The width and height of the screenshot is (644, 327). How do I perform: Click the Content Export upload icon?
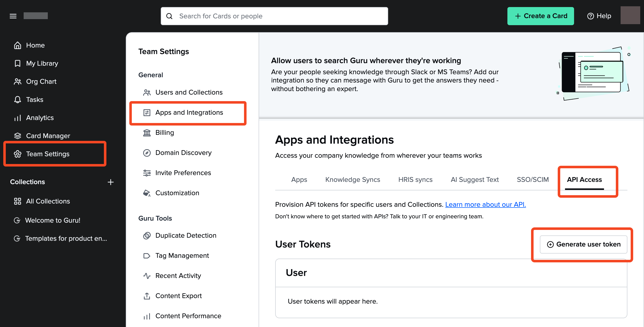[147, 296]
